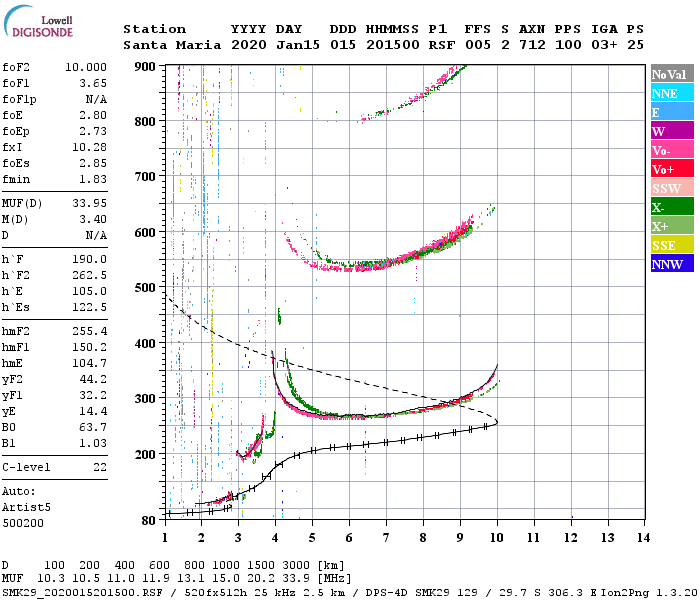The height and width of the screenshot is (600, 700).
Task: Click the year 2020 in header
Action: 249,45
